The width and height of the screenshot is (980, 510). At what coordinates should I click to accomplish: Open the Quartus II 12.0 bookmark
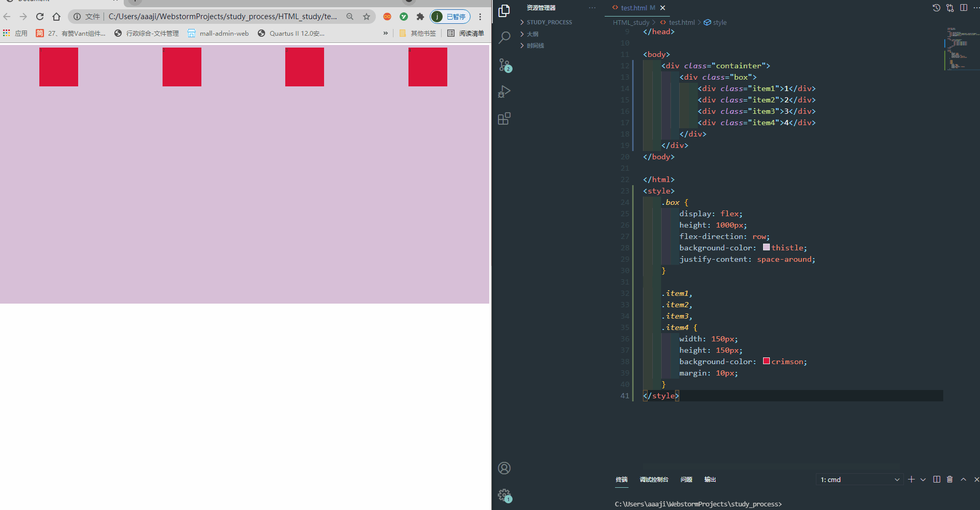pyautogui.click(x=291, y=33)
